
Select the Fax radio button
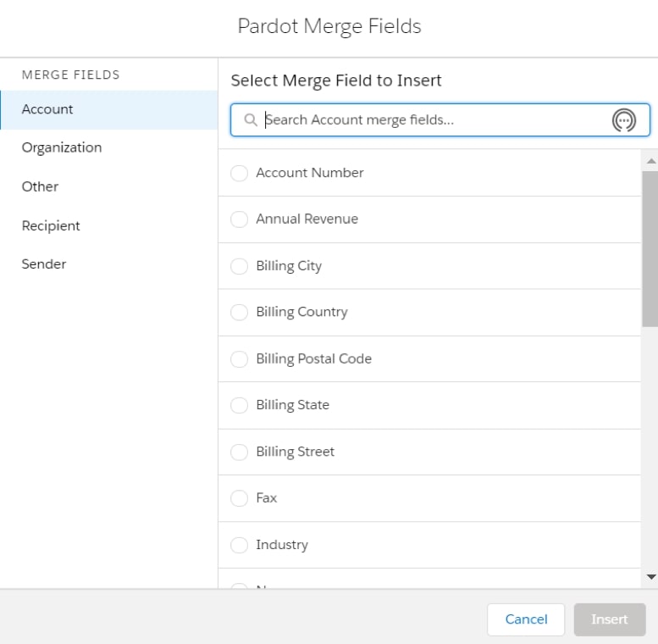(239, 498)
